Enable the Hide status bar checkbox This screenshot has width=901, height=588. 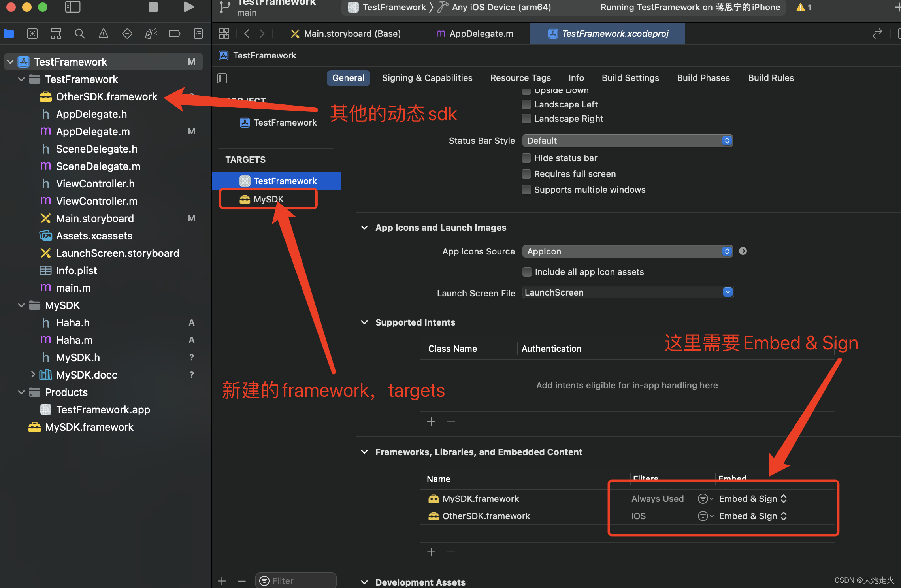(526, 158)
